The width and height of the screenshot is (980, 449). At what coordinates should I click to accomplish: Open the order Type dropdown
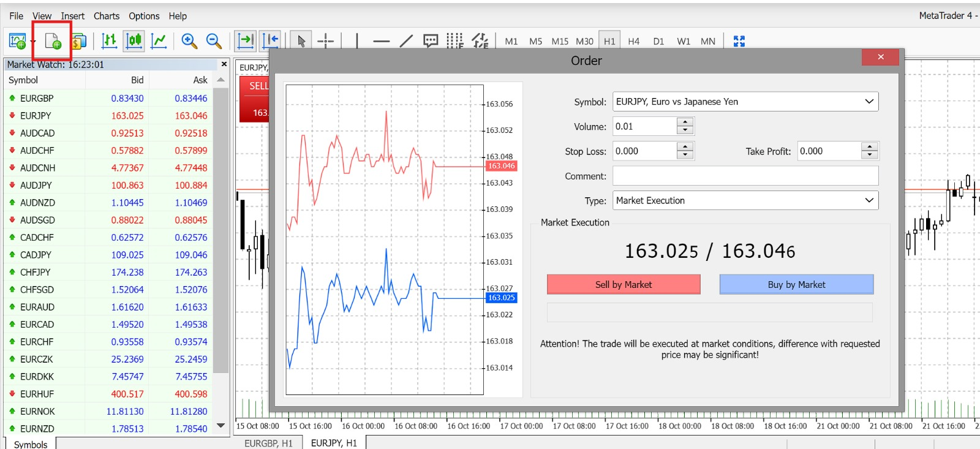(x=869, y=200)
